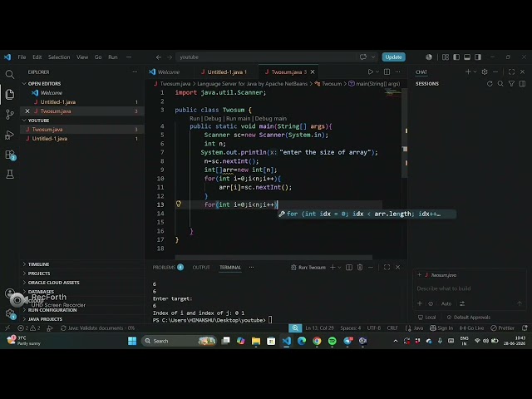Open the Search view in activity bar
Image resolution: width=532 pixels, height=399 pixels.
point(10,74)
